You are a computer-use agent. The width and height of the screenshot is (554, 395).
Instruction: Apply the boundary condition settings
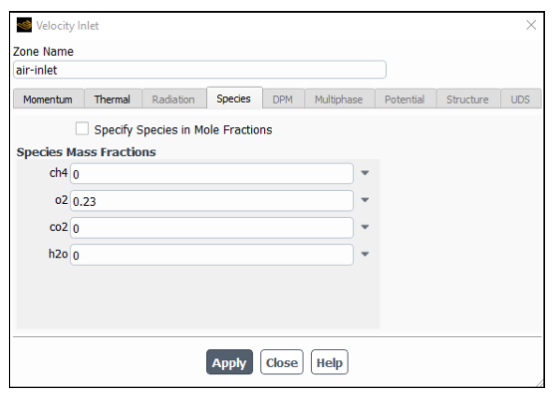(229, 362)
